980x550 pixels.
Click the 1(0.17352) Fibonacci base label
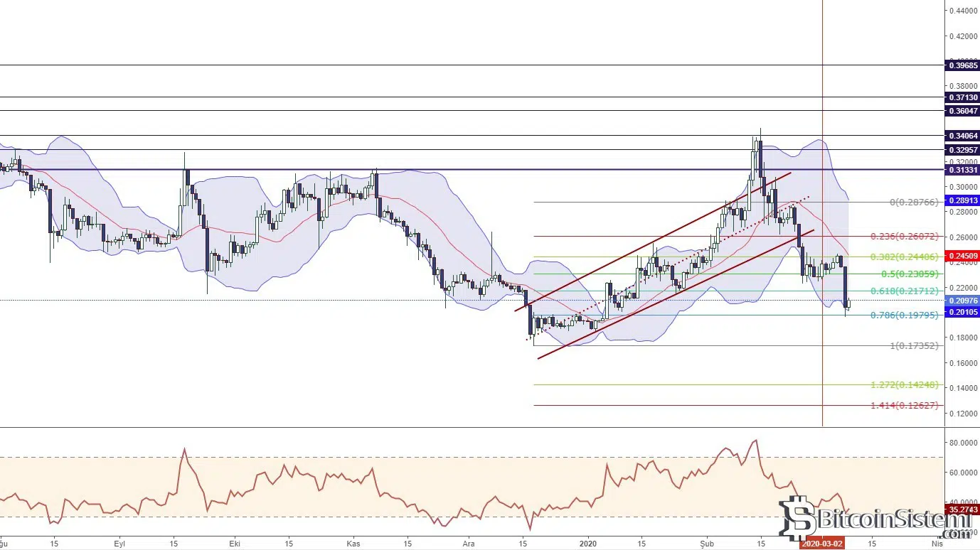pyautogui.click(x=913, y=346)
